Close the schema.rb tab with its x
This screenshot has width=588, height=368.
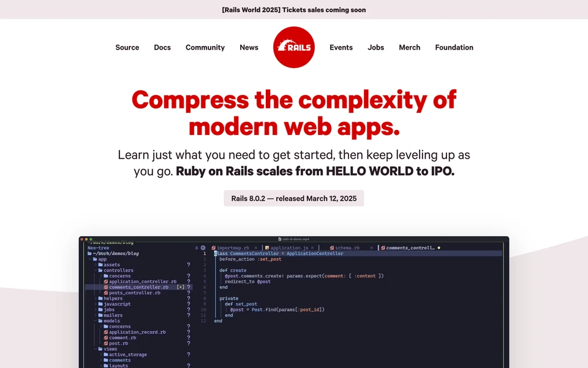point(371,248)
